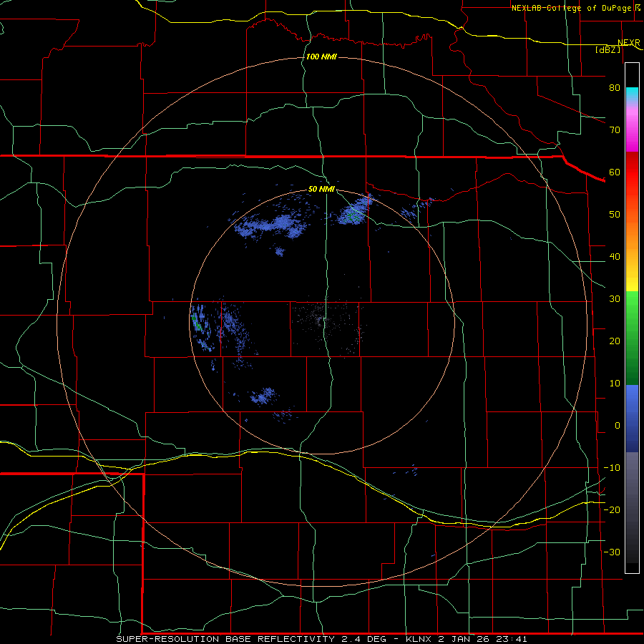The image size is (644, 644).
Task: Click the -30 value on the dBZ scale
Action: coord(612,552)
